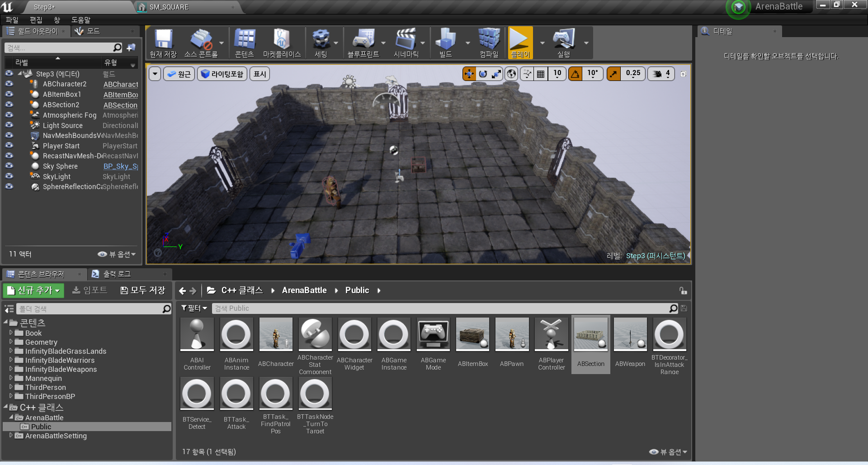Hide ABCharacter2 actor via eye icon
The height and width of the screenshot is (465, 868).
[9, 84]
